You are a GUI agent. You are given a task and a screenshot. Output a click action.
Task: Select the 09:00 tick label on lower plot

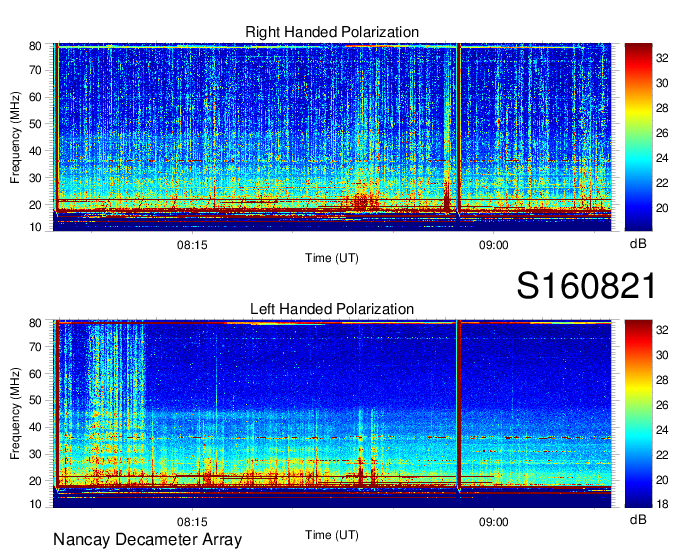pyautogui.click(x=494, y=522)
